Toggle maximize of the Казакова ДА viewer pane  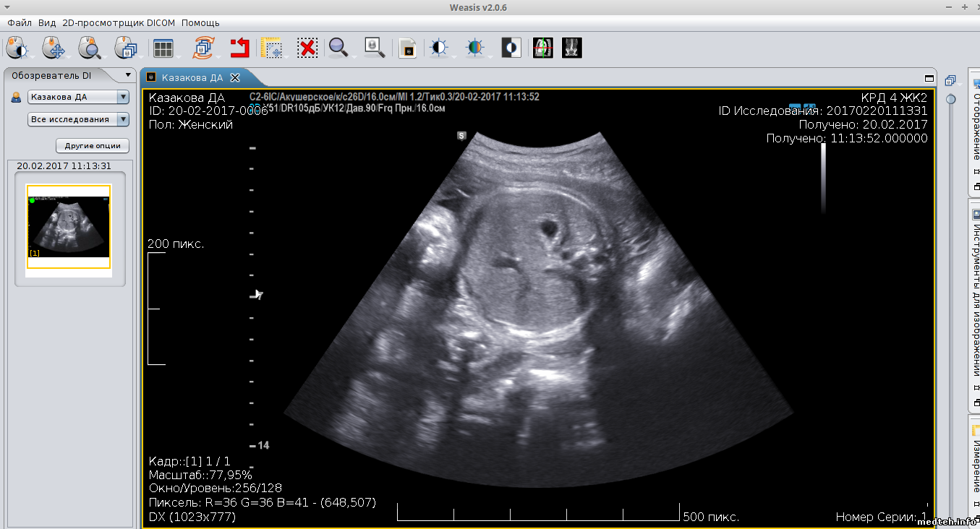coord(929,78)
